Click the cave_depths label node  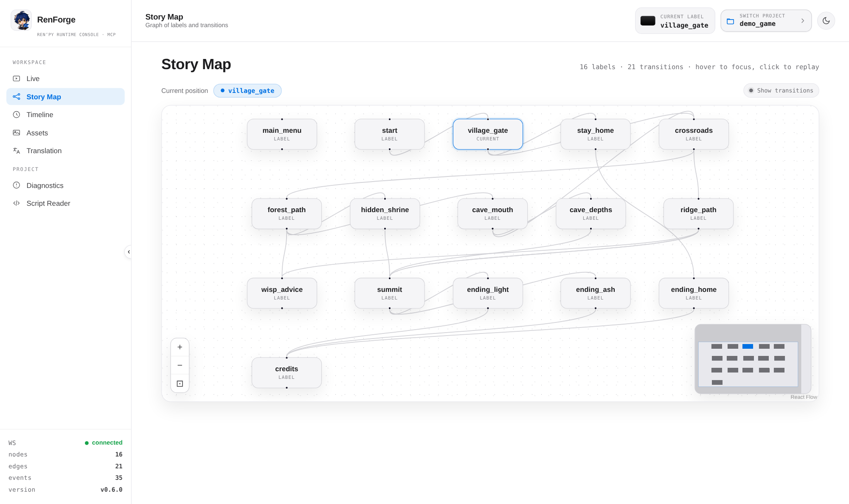coord(591,214)
